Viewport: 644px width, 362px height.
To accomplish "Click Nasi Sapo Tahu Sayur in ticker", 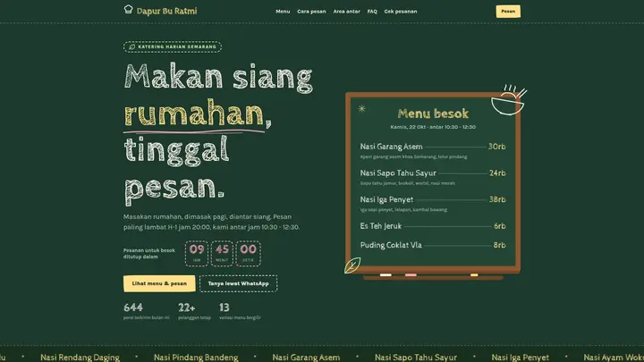I will pyautogui.click(x=416, y=358).
